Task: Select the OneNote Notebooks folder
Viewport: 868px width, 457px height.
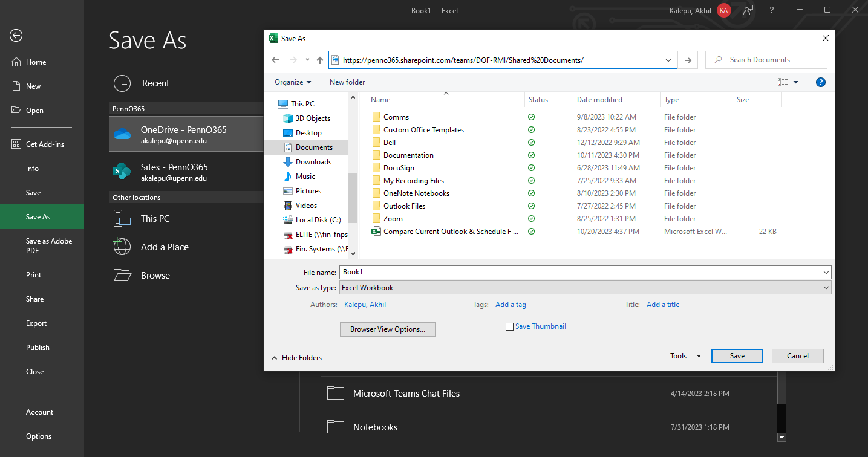Action: (416, 193)
